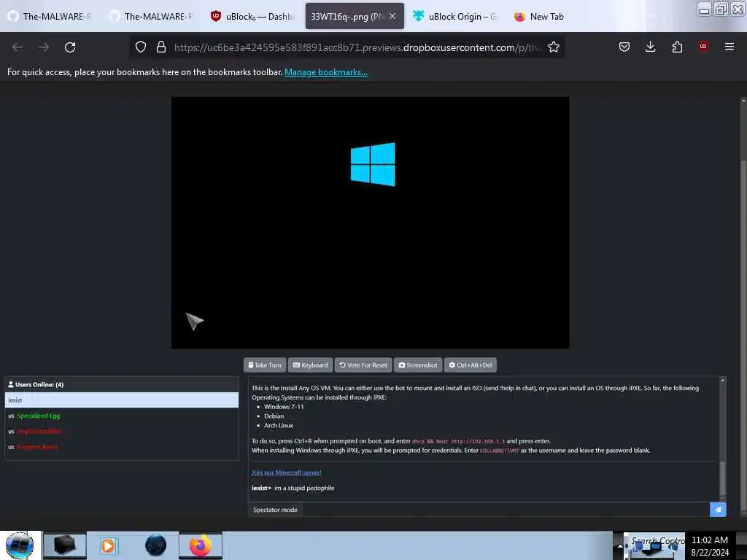This screenshot has height=560, width=747.
Task: Click the Screenshot button
Action: click(x=418, y=365)
